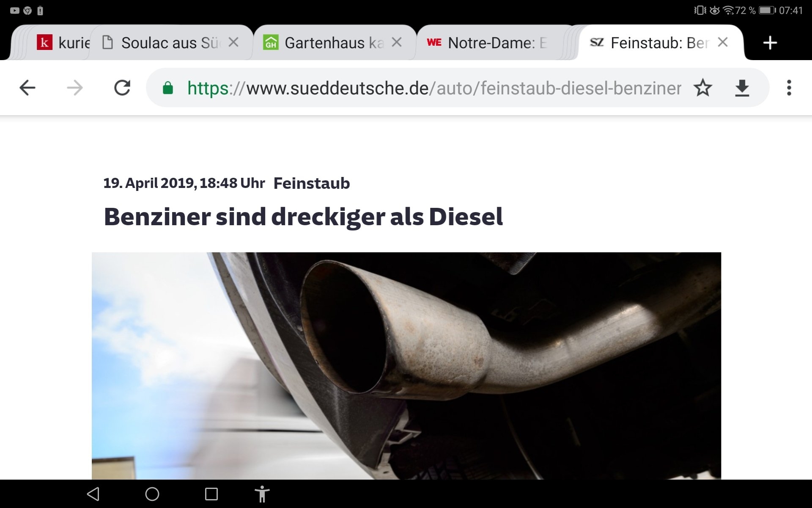Bookmark page with star icon
Viewport: 812px width, 508px height.
pyautogui.click(x=702, y=88)
